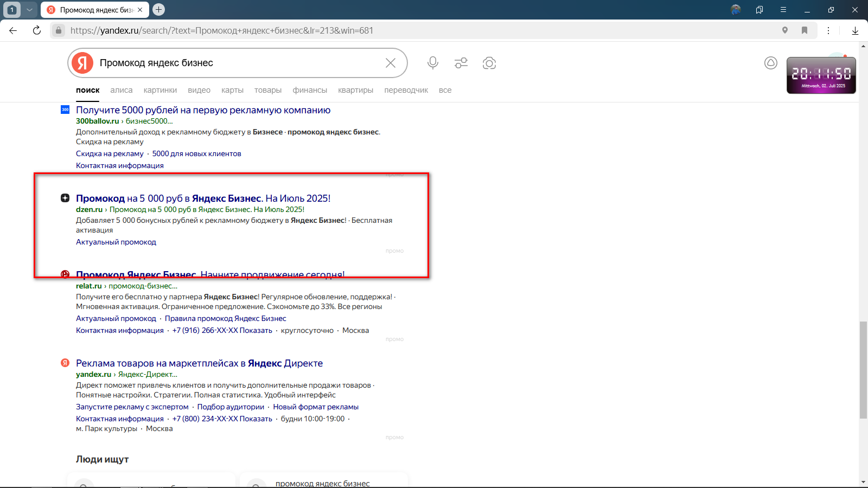The image size is (868, 488).
Task: Expand tab list dropdown chevron
Action: 30,9
